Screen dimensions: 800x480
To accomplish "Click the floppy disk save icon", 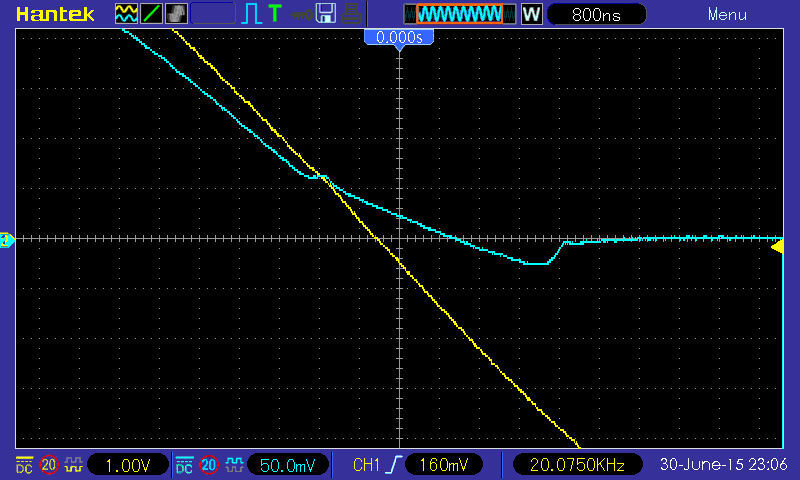I will (326, 14).
